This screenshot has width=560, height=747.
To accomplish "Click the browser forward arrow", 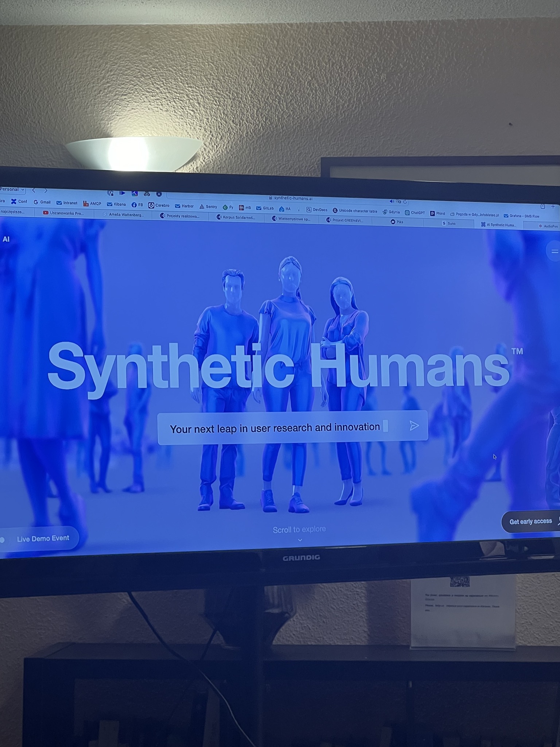I will coord(46,190).
